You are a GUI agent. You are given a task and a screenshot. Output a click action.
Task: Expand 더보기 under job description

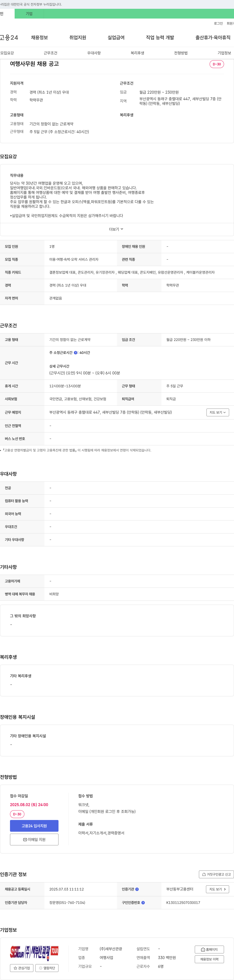pos(116,229)
